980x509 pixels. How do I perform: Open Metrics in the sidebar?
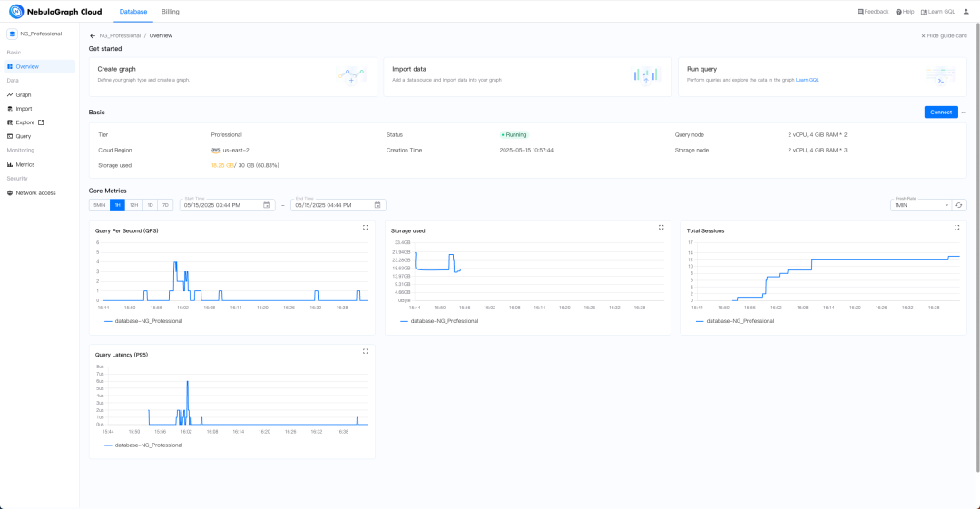39,164
